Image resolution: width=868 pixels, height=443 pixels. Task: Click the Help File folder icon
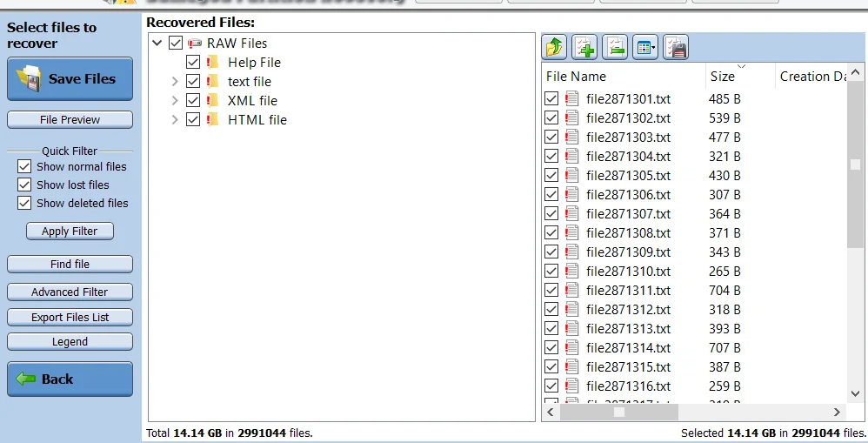pos(212,62)
